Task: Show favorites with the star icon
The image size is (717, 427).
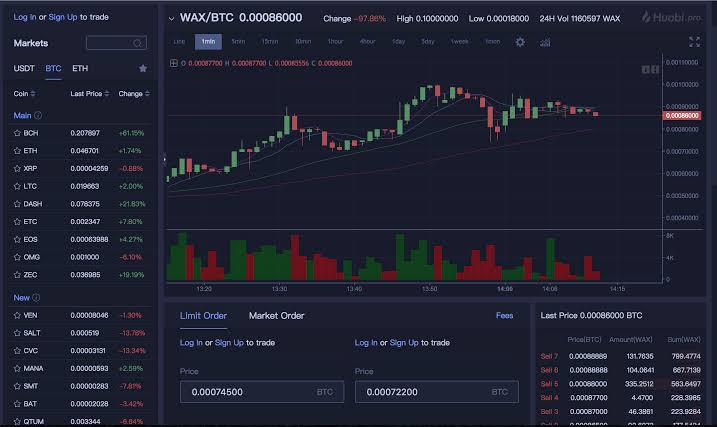Action: 143,68
